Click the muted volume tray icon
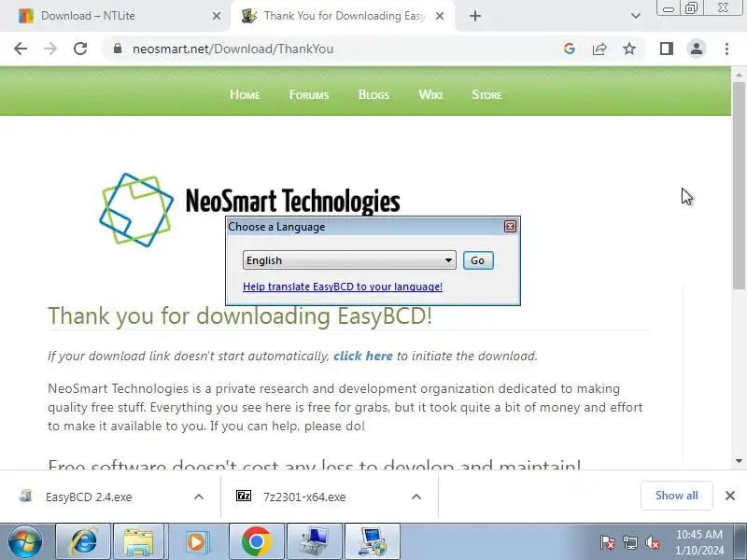Image resolution: width=747 pixels, height=560 pixels. [x=652, y=542]
